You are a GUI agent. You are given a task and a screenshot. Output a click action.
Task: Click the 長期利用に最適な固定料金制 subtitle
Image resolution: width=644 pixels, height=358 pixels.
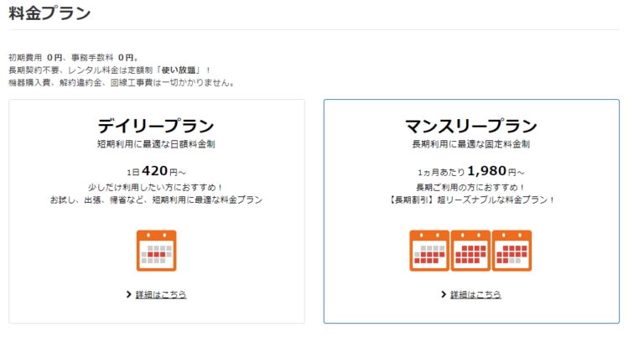tap(471, 144)
